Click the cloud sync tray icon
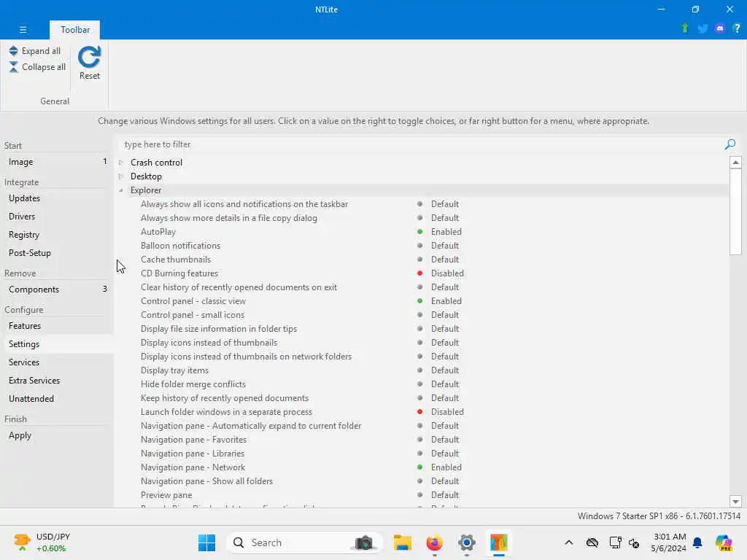Screen dimensions: 747x560 [592, 542]
